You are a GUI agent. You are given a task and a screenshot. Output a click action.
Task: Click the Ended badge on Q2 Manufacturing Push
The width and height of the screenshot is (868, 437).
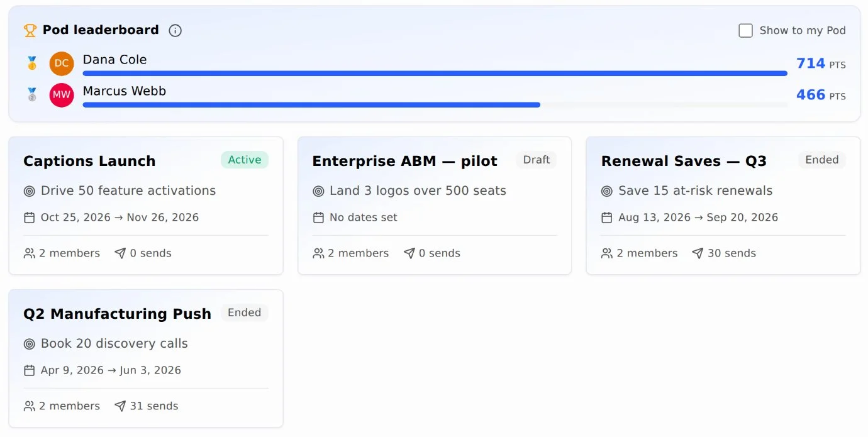(x=245, y=313)
